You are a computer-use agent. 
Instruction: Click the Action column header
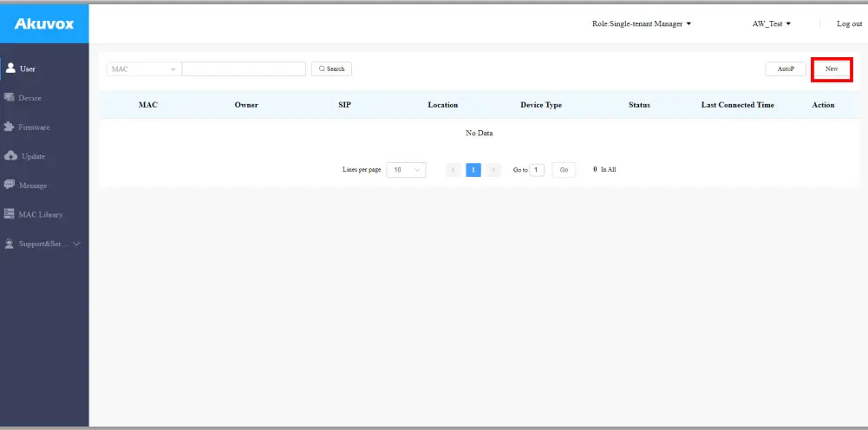tap(823, 105)
